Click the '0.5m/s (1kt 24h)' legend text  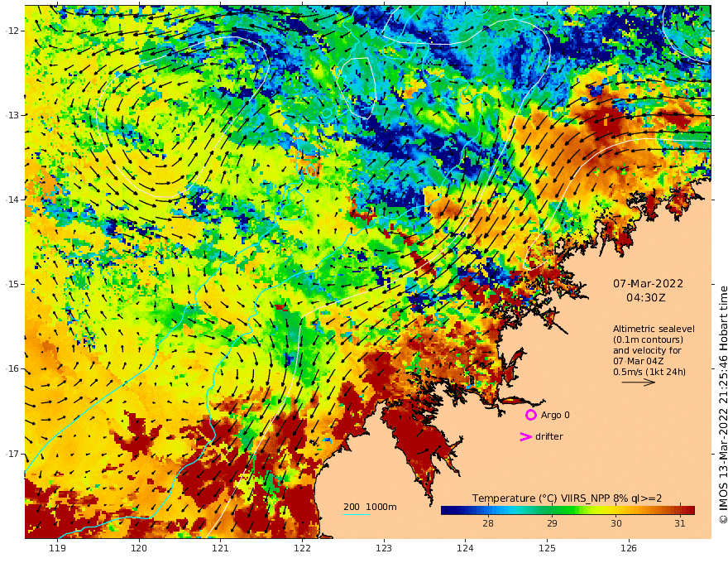649,372
